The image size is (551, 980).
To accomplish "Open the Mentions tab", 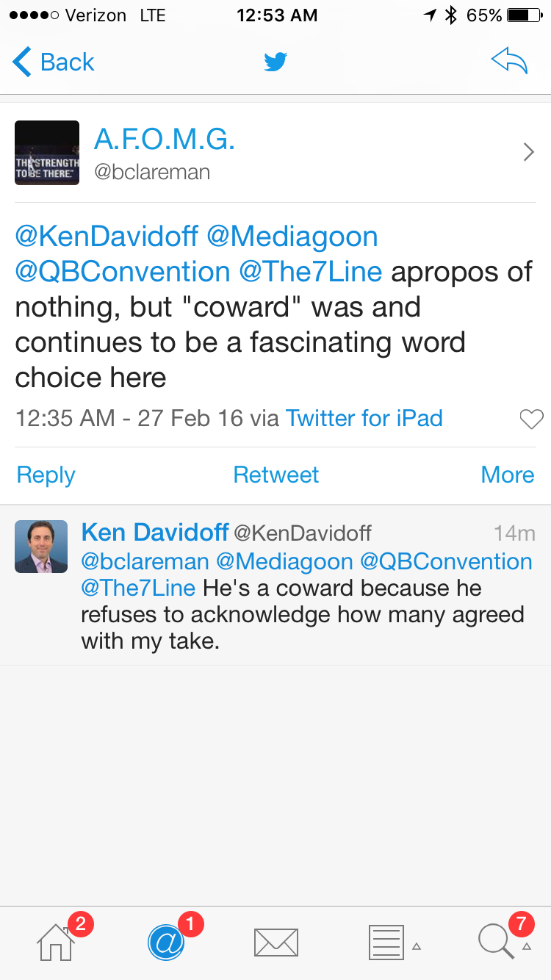I will pos(166,942).
